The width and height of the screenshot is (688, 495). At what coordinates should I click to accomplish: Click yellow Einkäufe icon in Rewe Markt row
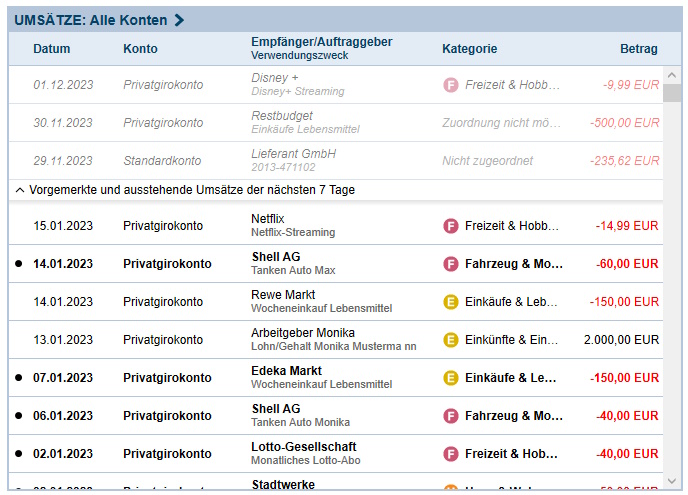pyautogui.click(x=451, y=302)
